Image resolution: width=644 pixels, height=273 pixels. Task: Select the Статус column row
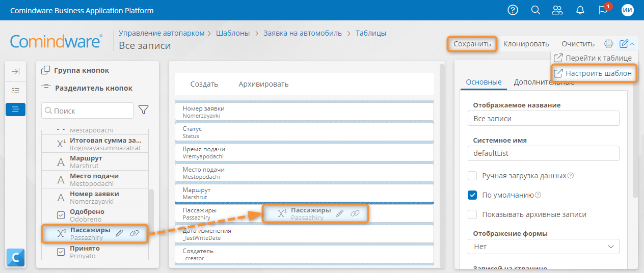(304, 132)
